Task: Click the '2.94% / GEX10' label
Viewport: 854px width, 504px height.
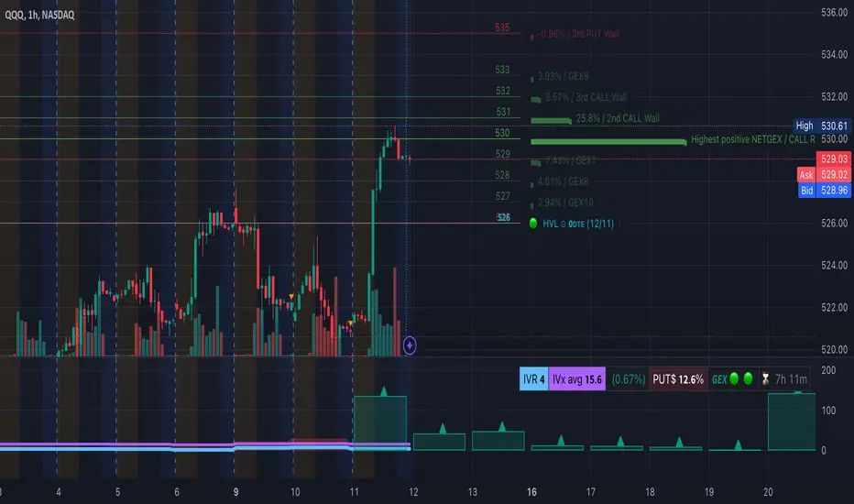Action: (565, 203)
